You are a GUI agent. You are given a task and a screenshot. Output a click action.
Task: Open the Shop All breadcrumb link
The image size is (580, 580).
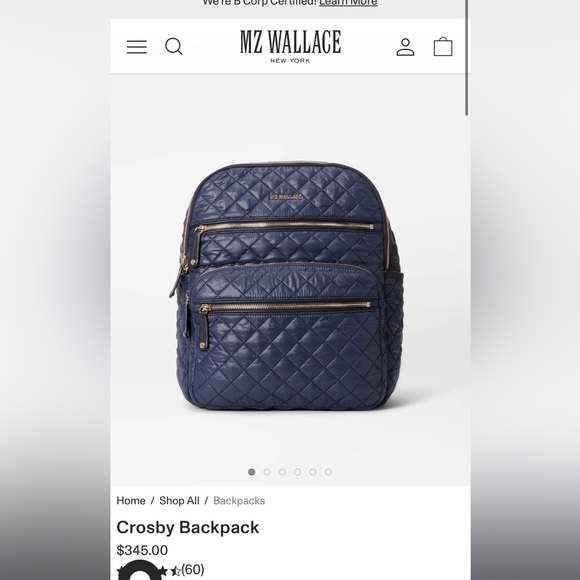pyautogui.click(x=179, y=500)
